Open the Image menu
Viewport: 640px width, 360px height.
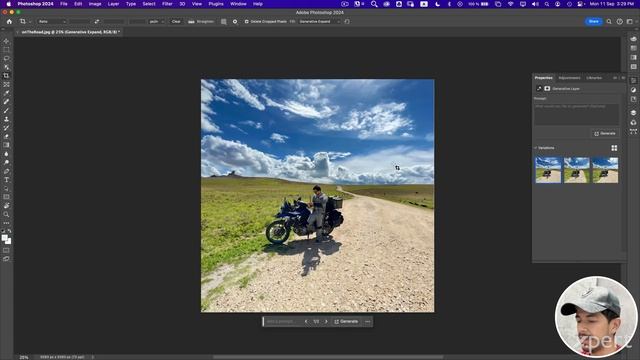95,4
